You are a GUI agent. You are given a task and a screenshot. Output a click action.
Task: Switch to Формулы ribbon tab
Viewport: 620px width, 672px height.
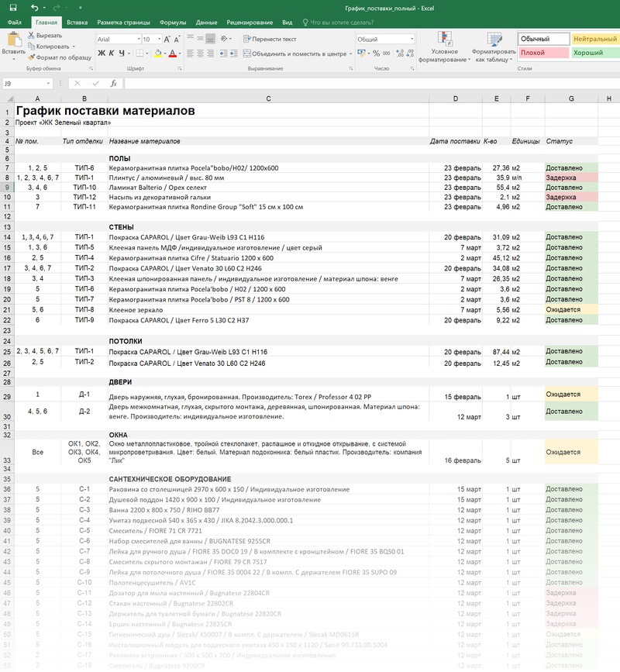point(173,22)
